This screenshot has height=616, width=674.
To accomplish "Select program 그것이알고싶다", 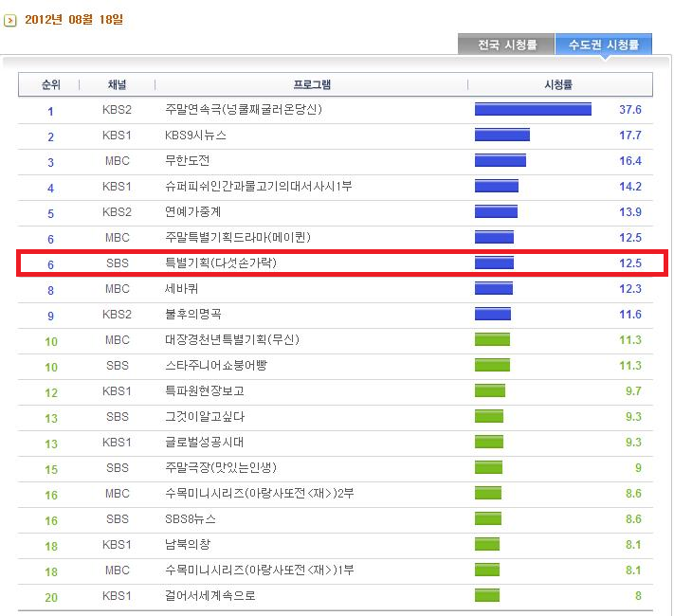I will [205, 417].
